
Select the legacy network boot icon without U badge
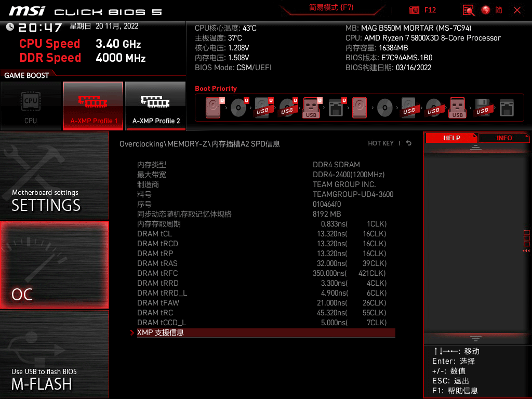click(507, 108)
